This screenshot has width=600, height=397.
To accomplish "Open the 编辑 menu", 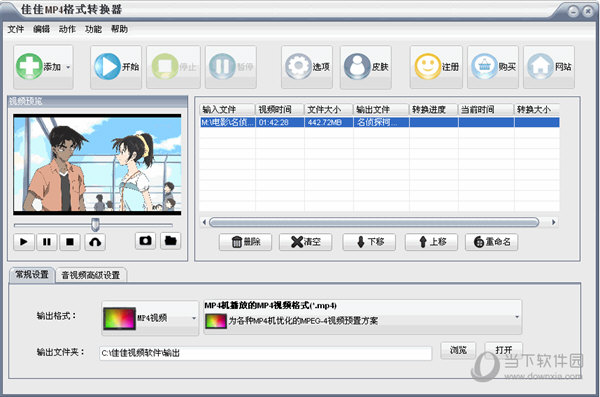I will point(41,29).
